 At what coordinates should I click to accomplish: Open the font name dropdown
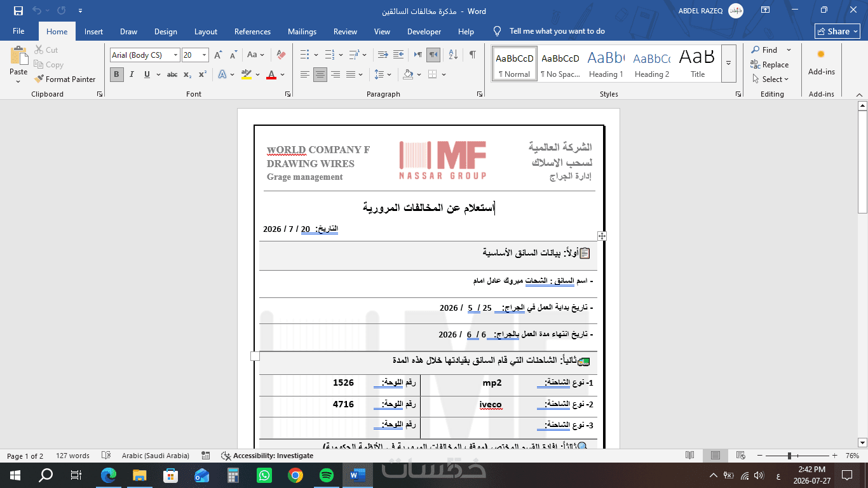(175, 55)
